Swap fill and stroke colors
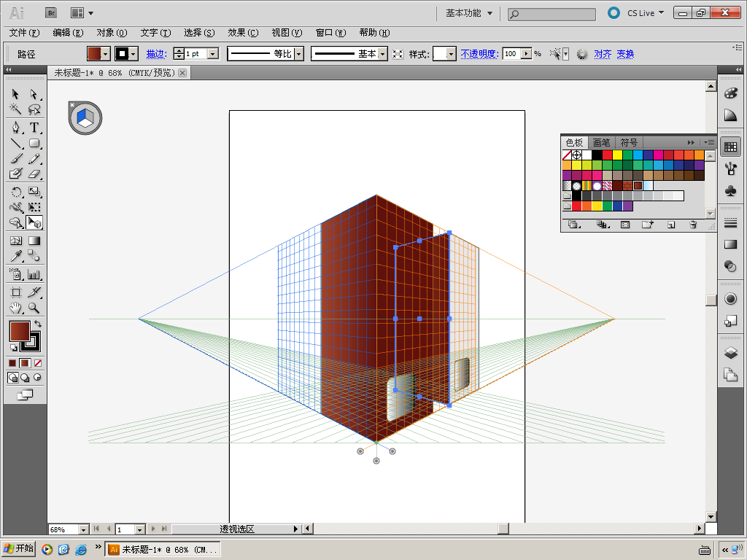The height and width of the screenshot is (560, 747). [38, 324]
